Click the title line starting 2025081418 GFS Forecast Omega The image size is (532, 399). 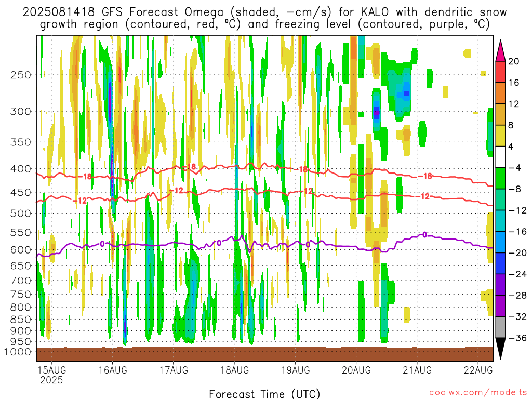pyautogui.click(x=264, y=12)
